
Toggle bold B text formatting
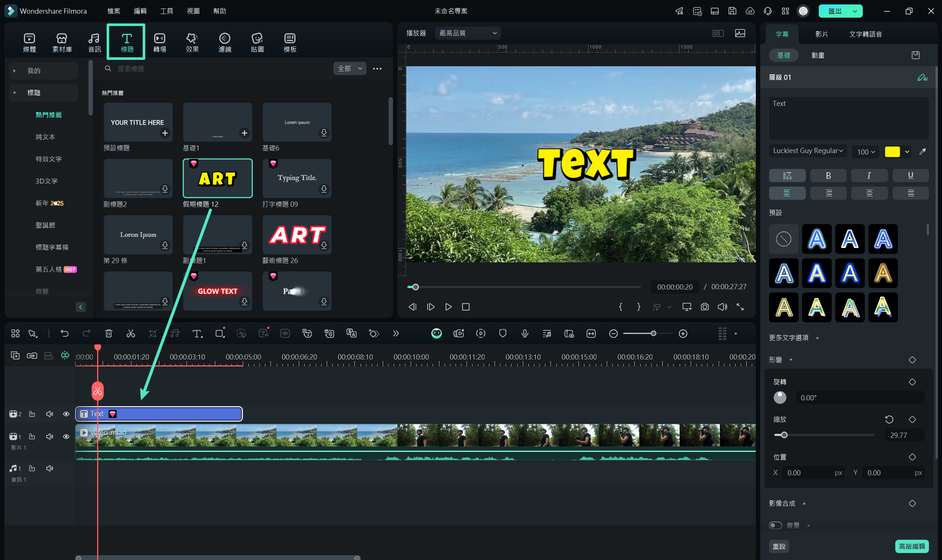pyautogui.click(x=828, y=176)
